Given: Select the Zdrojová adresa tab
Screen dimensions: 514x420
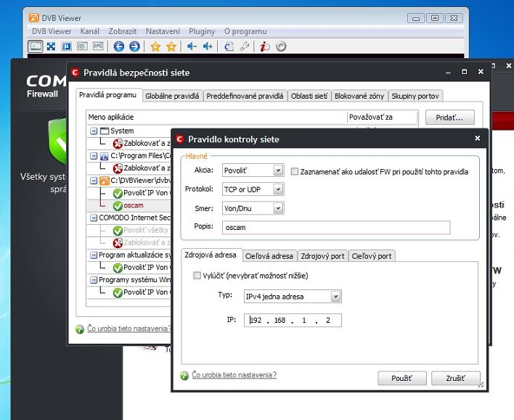Looking at the screenshot, I should click(211, 255).
